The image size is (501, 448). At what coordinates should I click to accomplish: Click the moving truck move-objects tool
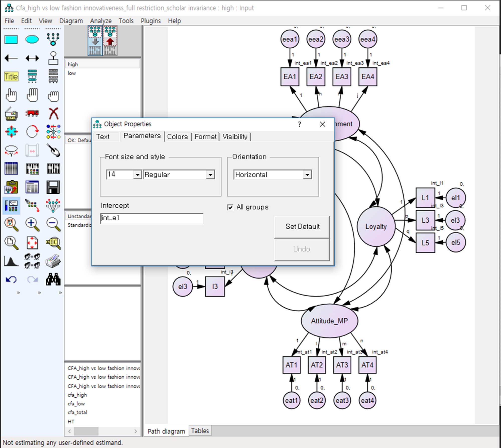tap(32, 114)
